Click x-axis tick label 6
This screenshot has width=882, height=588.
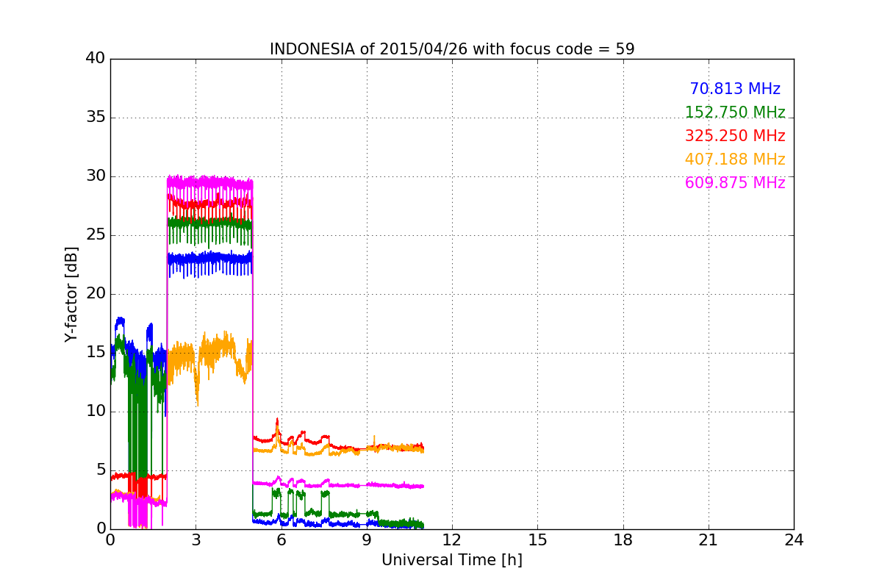click(282, 540)
